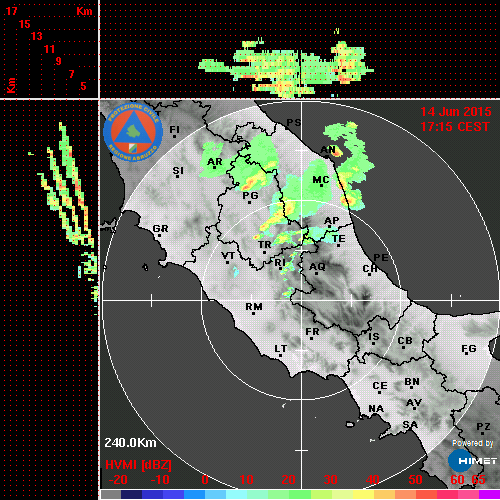Click the time '17:15 CEST'
This screenshot has height=500, width=500.
coord(455,127)
